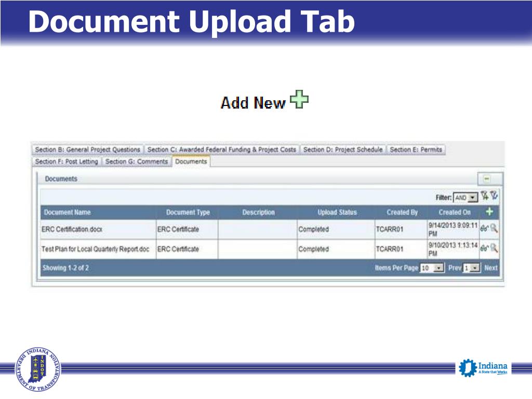Viewport: 532px width, 399px height.
Task: Open magnifier icon for Test Plan row
Action: [494, 248]
